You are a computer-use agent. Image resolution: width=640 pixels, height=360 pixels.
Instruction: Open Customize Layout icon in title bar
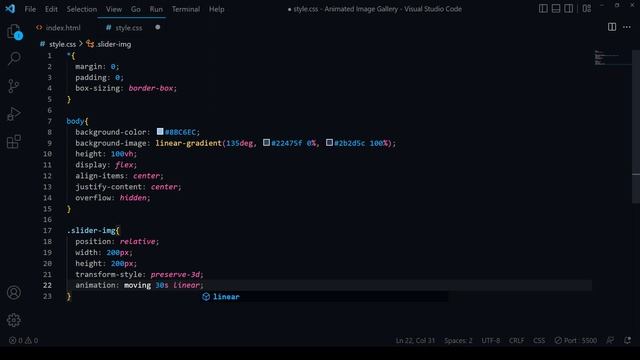(587, 9)
